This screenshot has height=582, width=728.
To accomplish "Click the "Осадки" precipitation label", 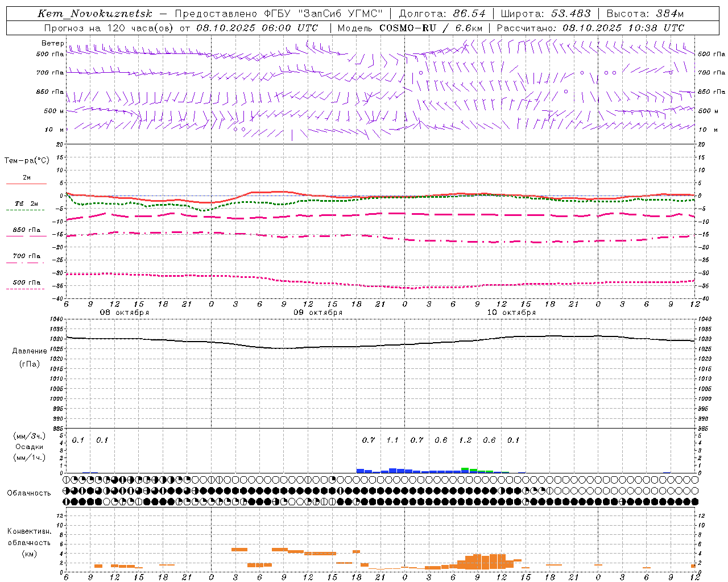I will point(30,447).
